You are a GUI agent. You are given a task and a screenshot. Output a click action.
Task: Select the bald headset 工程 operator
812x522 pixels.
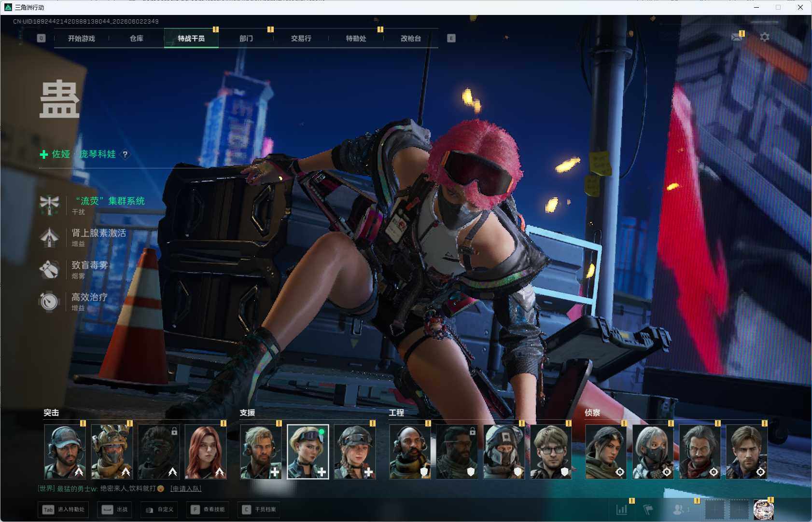(410, 452)
